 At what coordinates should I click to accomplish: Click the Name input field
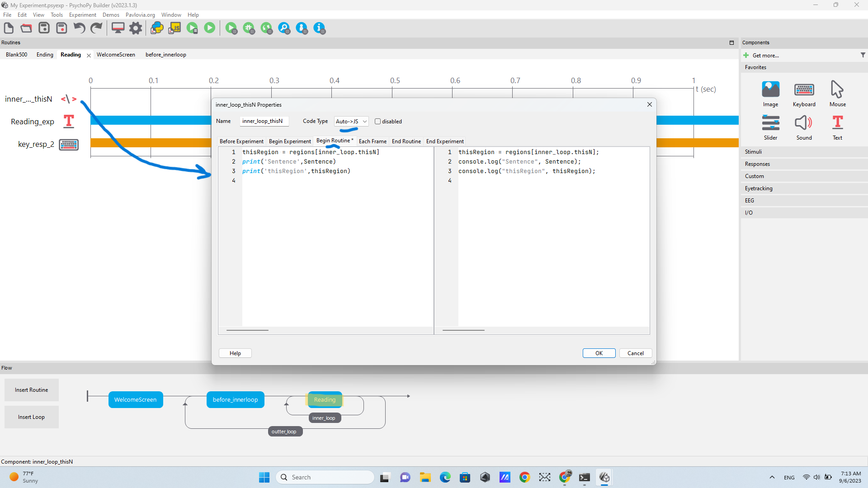(264, 122)
